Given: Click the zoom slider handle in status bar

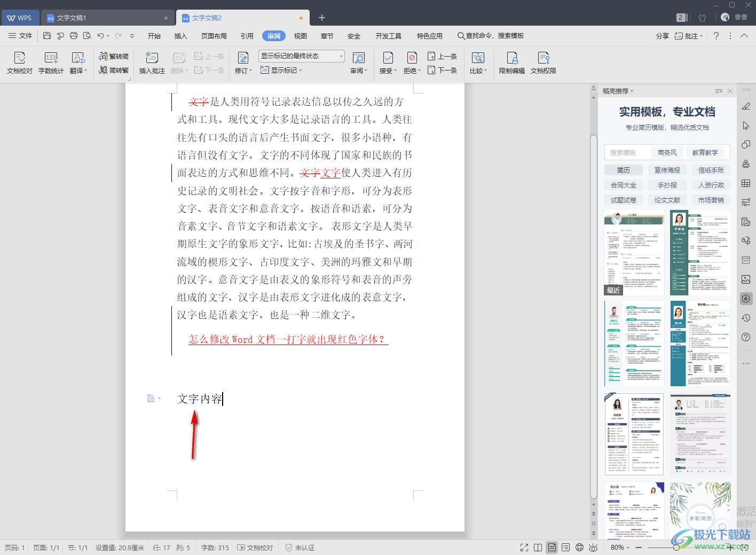Looking at the screenshot, I should (676, 548).
